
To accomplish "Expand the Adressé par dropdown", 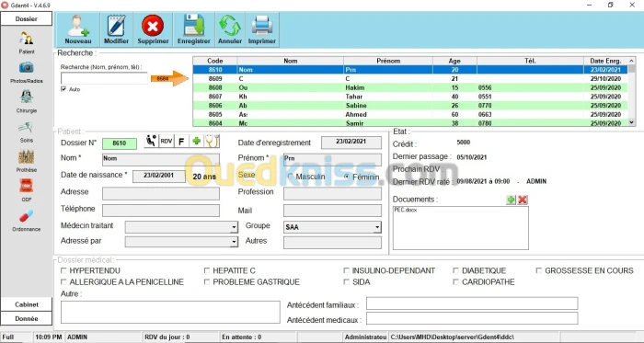I will click(234, 242).
